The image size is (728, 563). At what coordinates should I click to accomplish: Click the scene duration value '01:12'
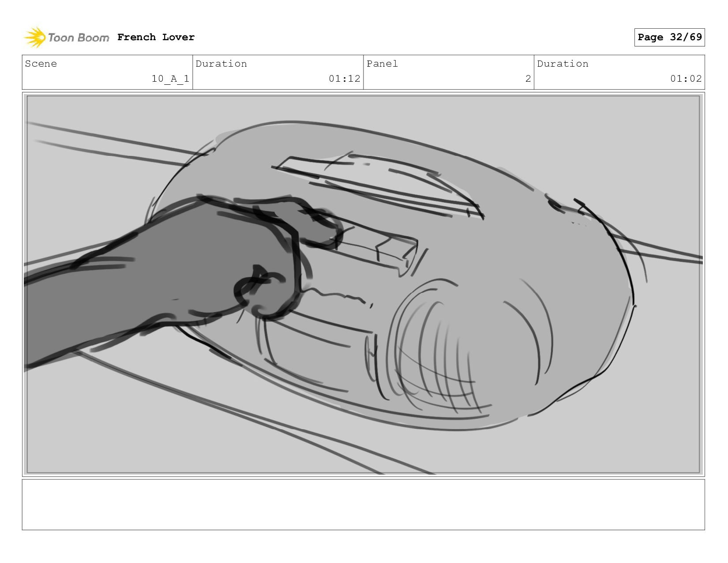click(x=344, y=79)
